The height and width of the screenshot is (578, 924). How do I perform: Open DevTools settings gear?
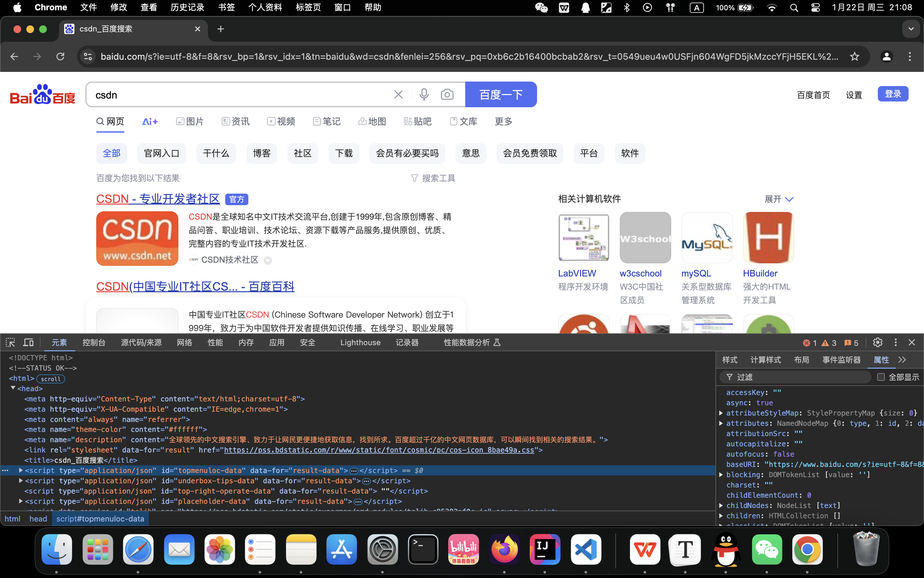pos(877,343)
